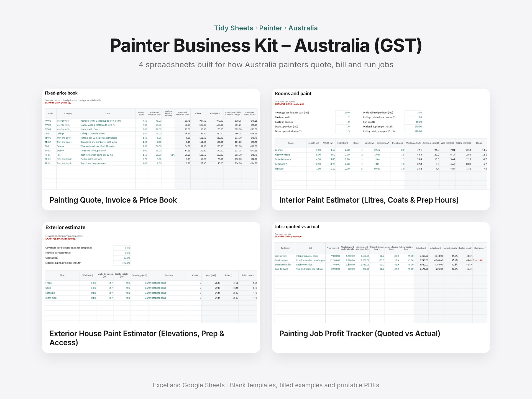Select the 'Kitchen-meals' room cell

pyautogui.click(x=290, y=155)
